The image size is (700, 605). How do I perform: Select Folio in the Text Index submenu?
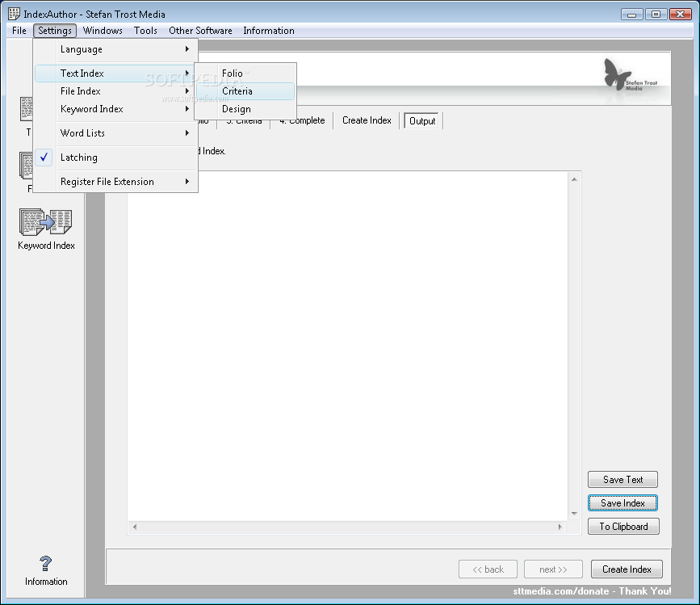pos(245,74)
